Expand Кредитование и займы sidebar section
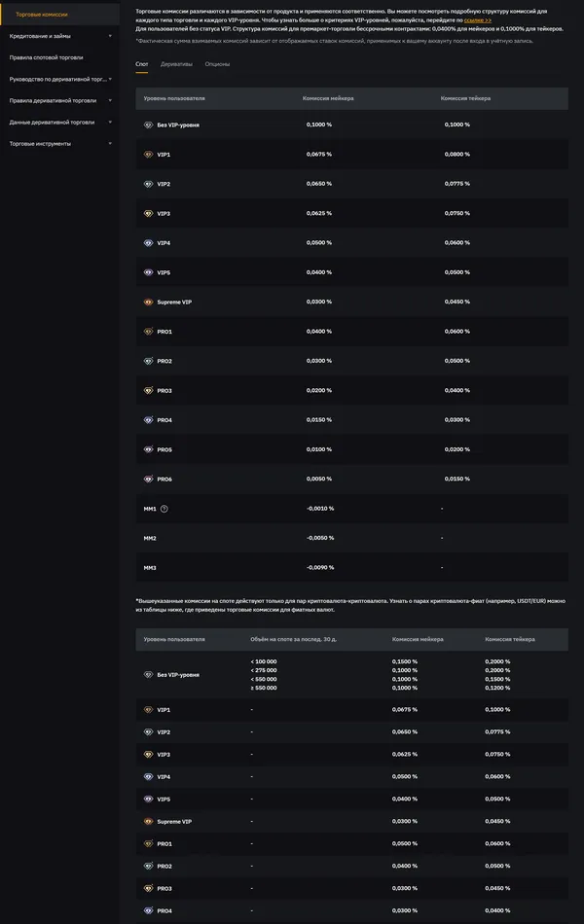Image resolution: width=584 pixels, height=924 pixels. click(x=110, y=36)
